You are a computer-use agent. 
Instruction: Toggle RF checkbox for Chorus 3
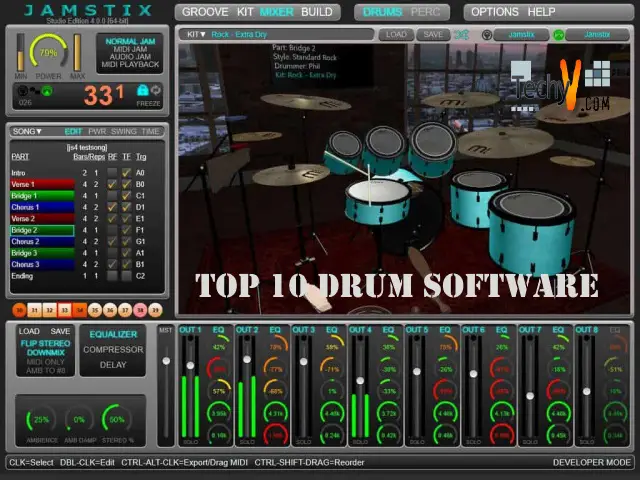(x=112, y=264)
